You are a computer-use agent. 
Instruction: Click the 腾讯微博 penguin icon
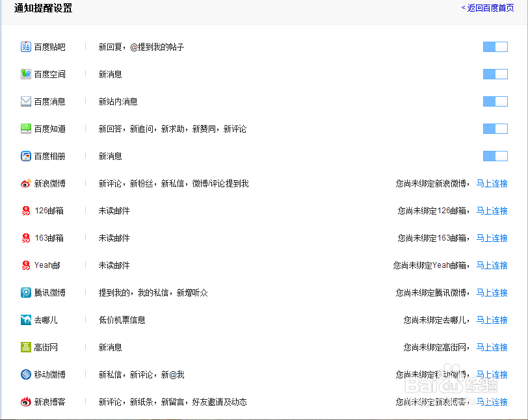click(x=24, y=293)
